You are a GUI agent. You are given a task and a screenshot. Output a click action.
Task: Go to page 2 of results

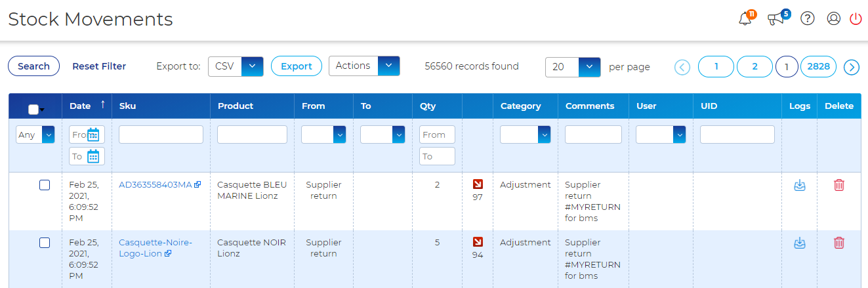click(754, 66)
